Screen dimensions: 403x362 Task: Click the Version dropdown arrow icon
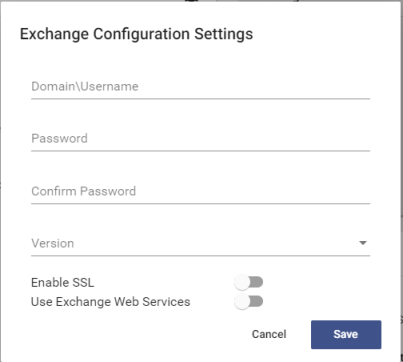point(363,243)
